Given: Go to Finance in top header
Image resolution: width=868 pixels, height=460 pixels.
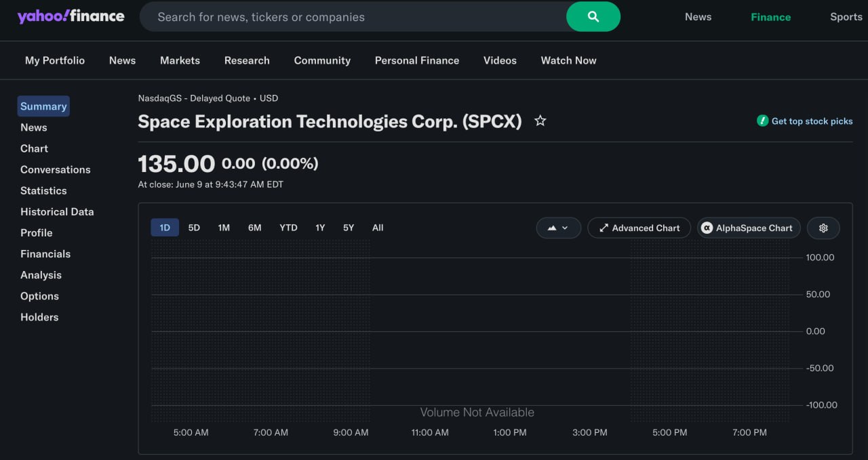Looking at the screenshot, I should pos(770,17).
